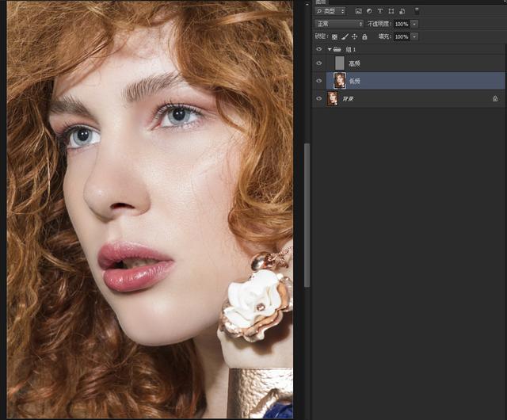Click the lock all padlock icon
This screenshot has width=507, height=420.
point(364,36)
